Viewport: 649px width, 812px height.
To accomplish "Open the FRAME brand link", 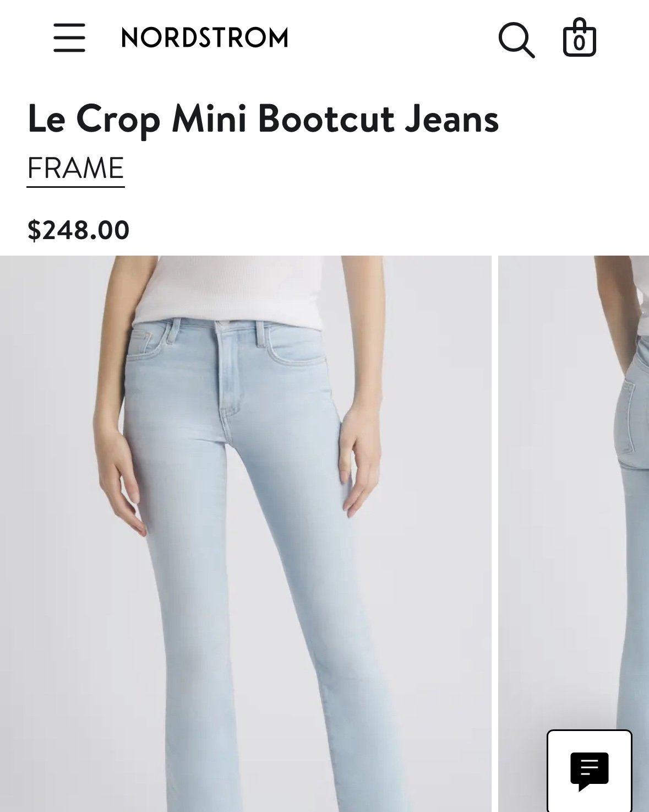I will [x=75, y=169].
